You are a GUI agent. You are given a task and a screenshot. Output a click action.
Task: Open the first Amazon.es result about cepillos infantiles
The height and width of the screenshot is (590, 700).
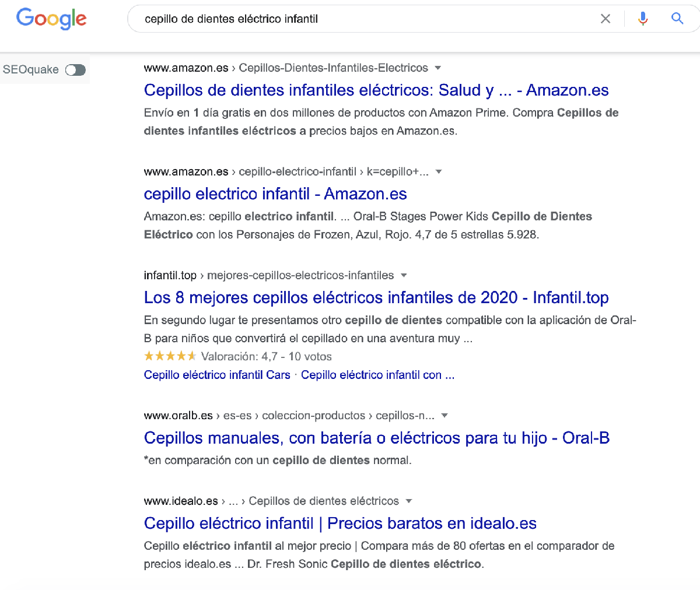[x=376, y=90]
